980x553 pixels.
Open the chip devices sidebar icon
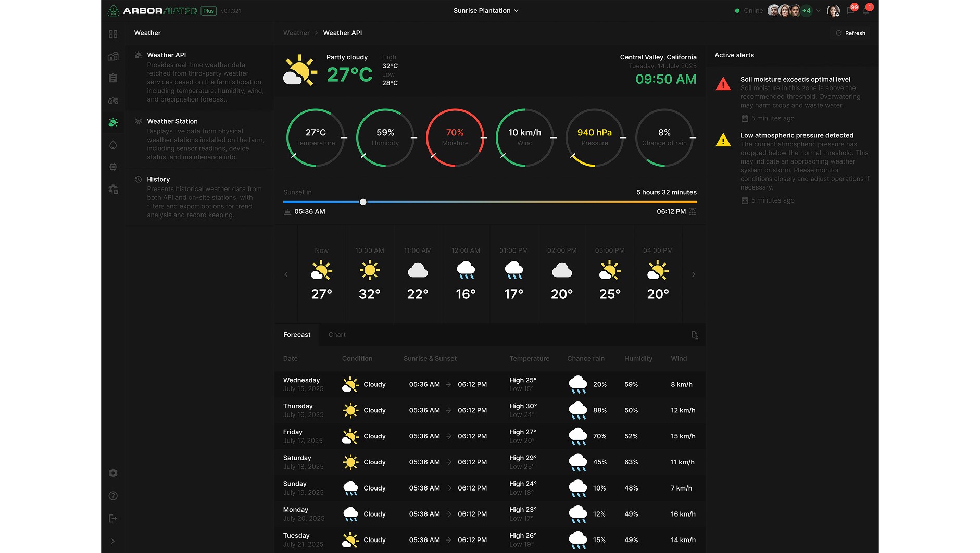click(113, 167)
